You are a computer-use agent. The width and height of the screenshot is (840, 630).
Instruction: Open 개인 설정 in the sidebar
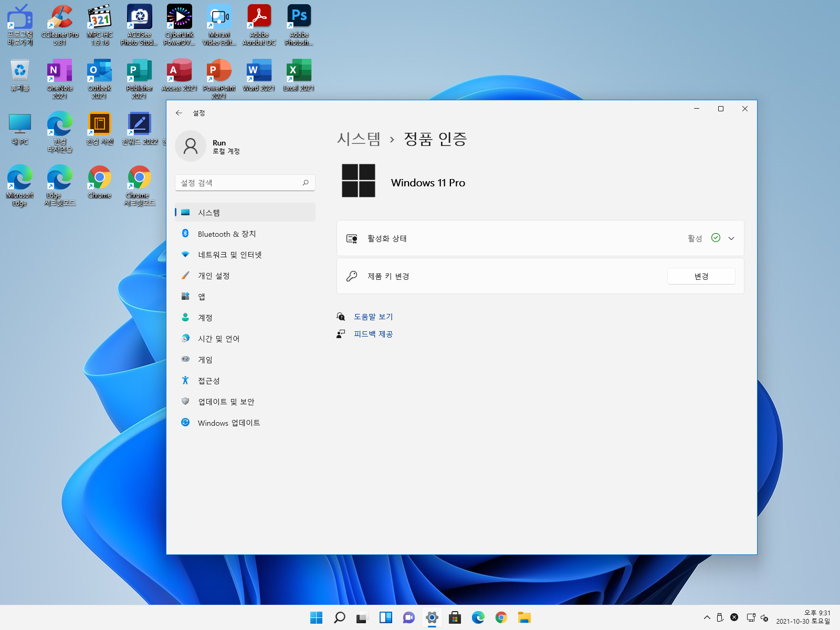[245, 276]
